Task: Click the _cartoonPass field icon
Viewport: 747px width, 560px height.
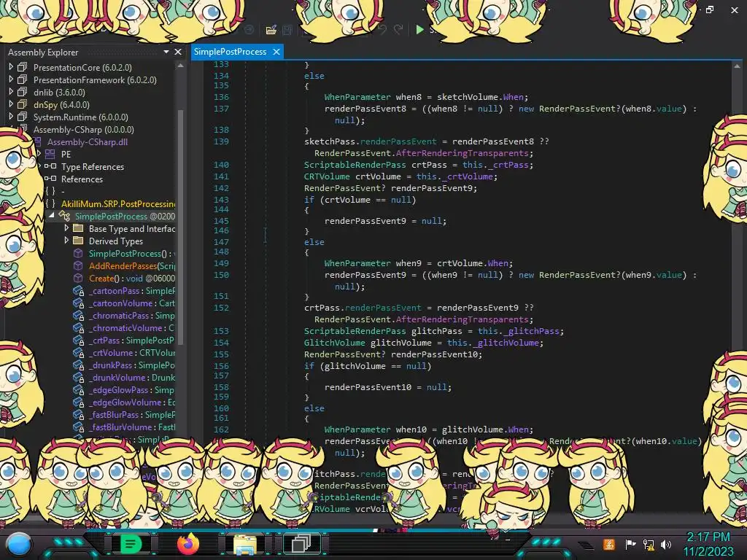Action: pyautogui.click(x=78, y=290)
